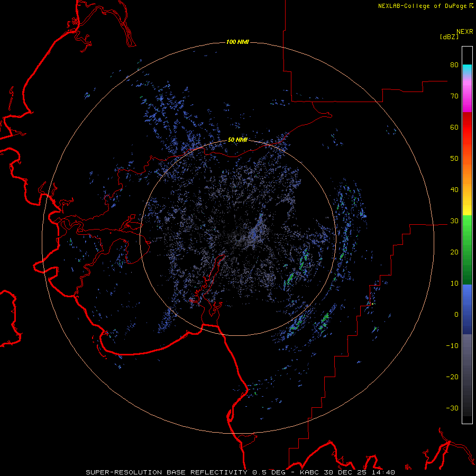Click the 60 value on the dBZ scale
The width and height of the screenshot is (476, 476).
point(454,127)
